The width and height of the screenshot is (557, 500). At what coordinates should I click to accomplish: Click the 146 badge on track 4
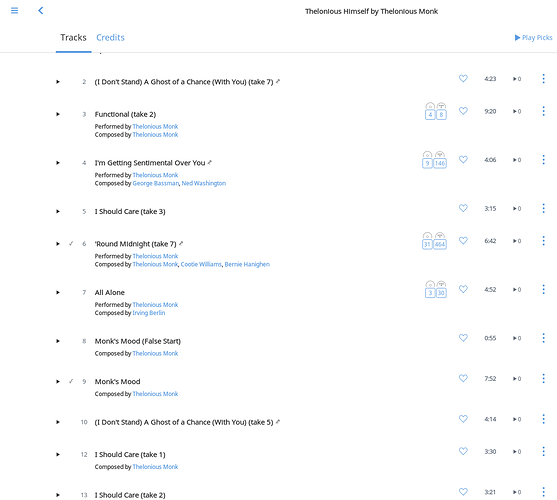pos(440,163)
